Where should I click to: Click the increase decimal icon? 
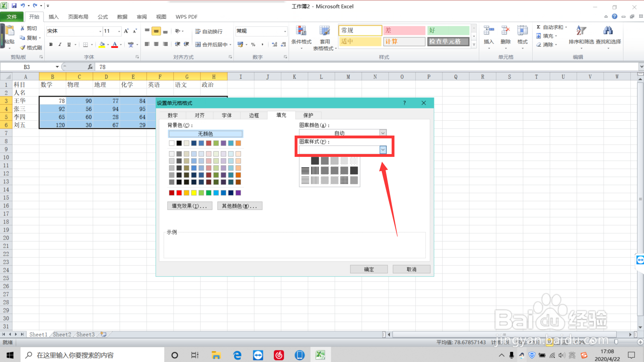(x=275, y=45)
